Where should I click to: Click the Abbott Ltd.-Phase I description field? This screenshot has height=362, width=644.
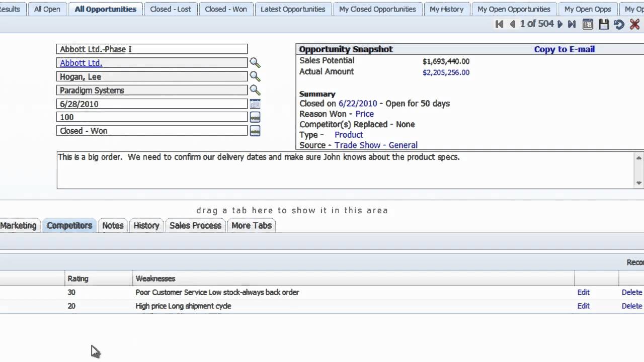[x=152, y=49]
